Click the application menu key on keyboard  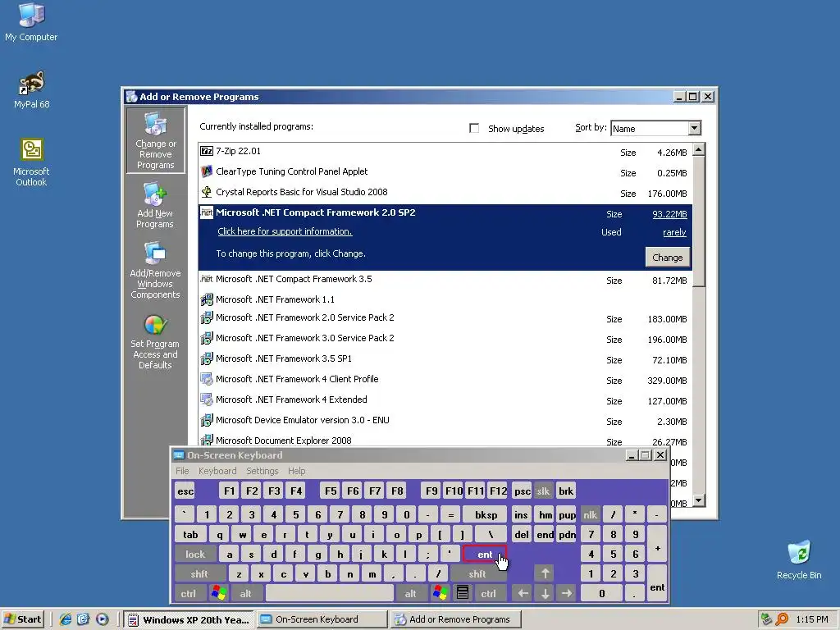463,594
